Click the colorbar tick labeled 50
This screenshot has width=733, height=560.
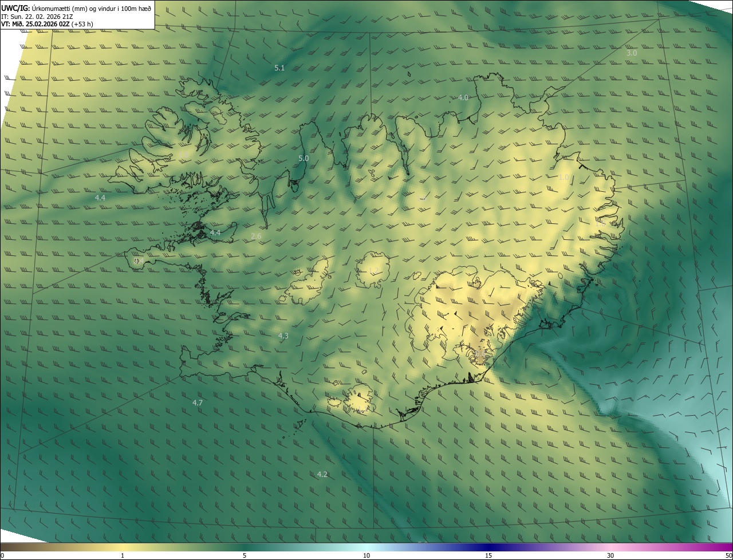click(728, 556)
